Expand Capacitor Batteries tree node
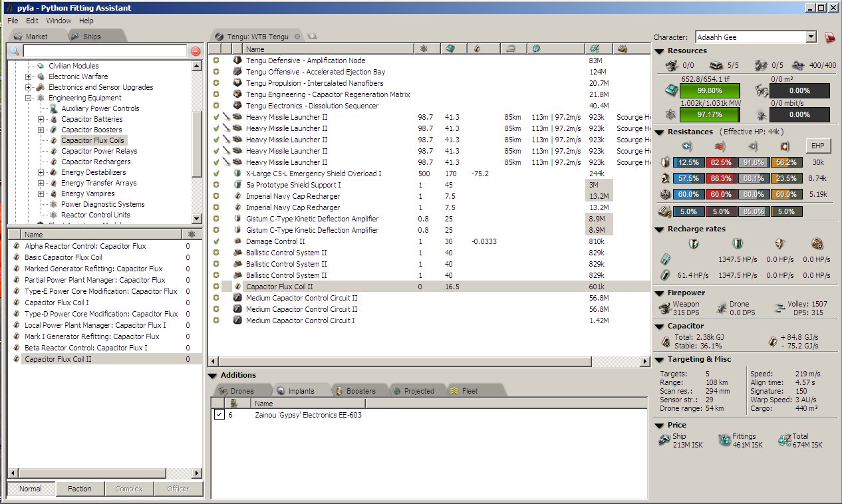This screenshot has height=504, width=842. coord(42,119)
